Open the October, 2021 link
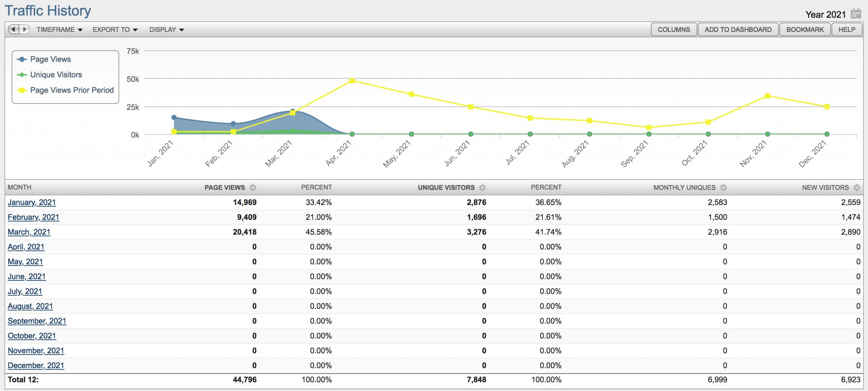This screenshot has height=391, width=868. (x=32, y=336)
